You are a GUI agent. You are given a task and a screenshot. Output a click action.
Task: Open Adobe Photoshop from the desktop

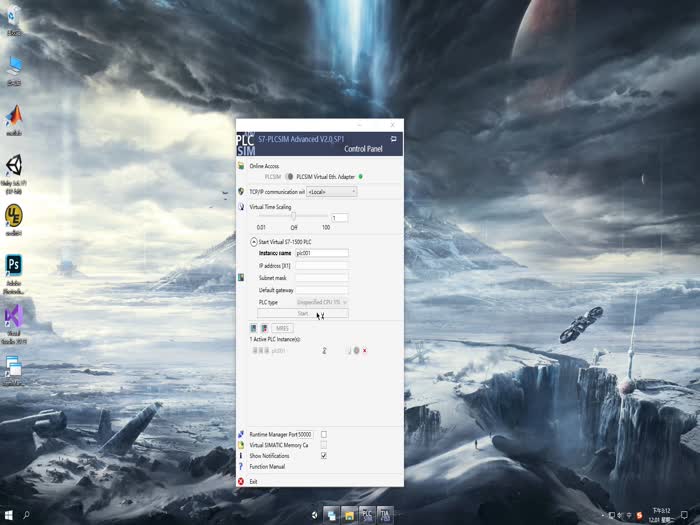click(14, 266)
